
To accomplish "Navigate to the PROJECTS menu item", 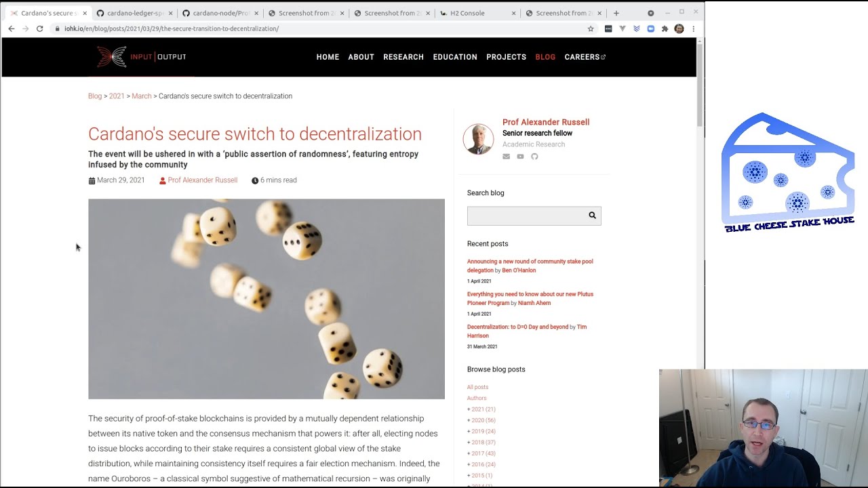I will tap(506, 57).
